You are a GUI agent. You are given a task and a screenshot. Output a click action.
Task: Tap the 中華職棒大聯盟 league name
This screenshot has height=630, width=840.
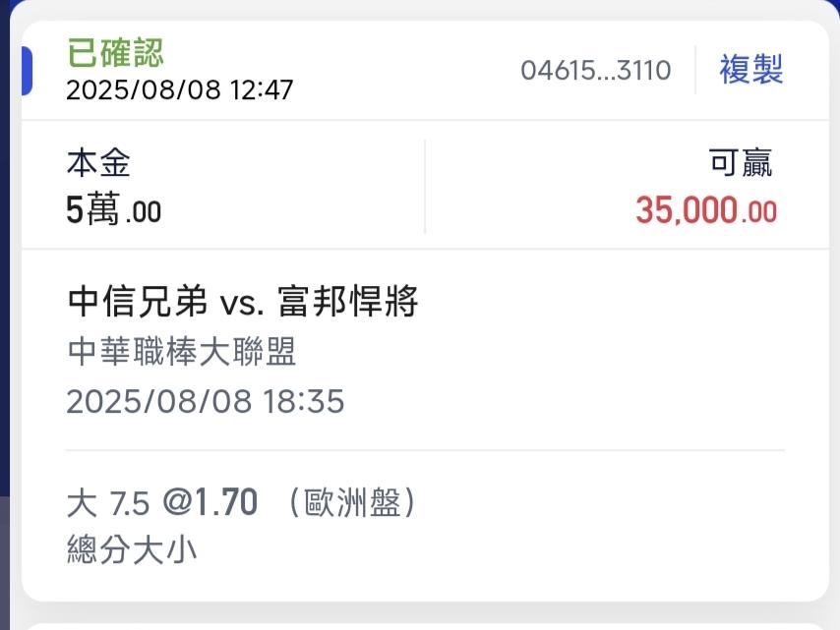182,352
